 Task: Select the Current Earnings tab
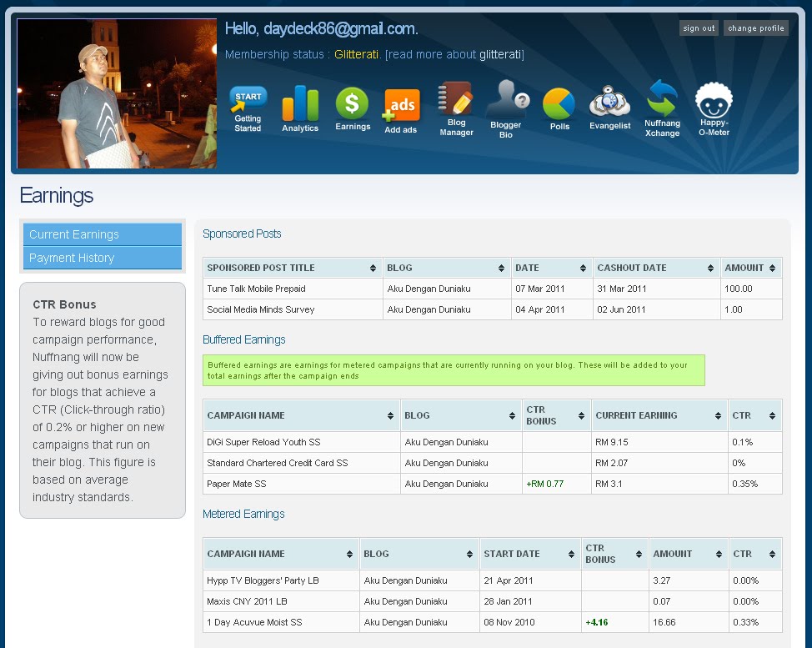tap(103, 234)
